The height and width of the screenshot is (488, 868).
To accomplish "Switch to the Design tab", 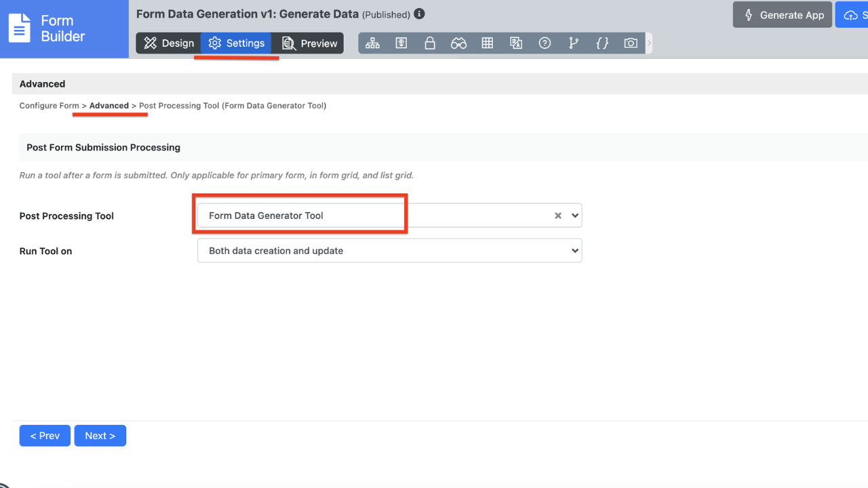I will 169,43.
